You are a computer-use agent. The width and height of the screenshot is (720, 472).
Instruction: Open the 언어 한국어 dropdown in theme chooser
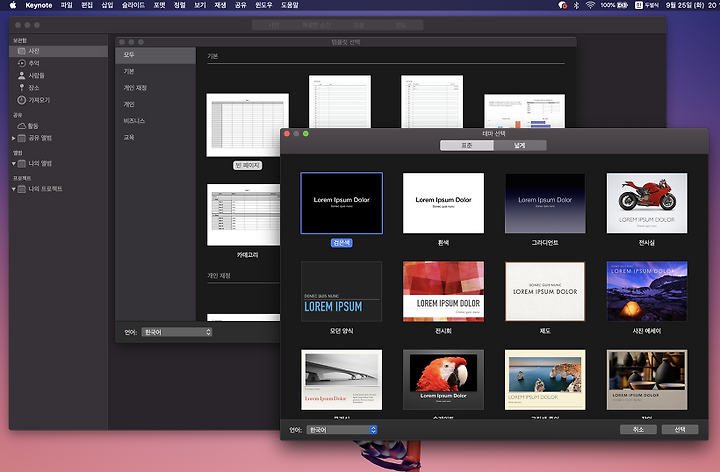click(x=342, y=430)
